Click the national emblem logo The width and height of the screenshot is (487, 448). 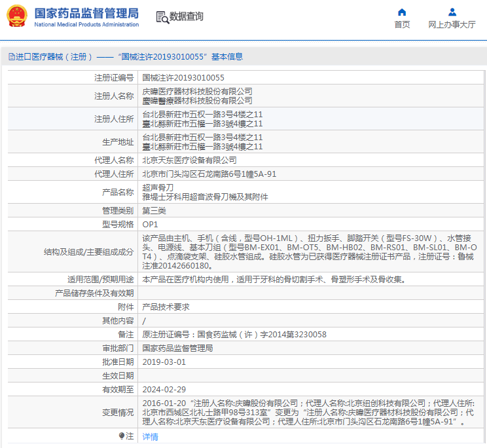16,16
